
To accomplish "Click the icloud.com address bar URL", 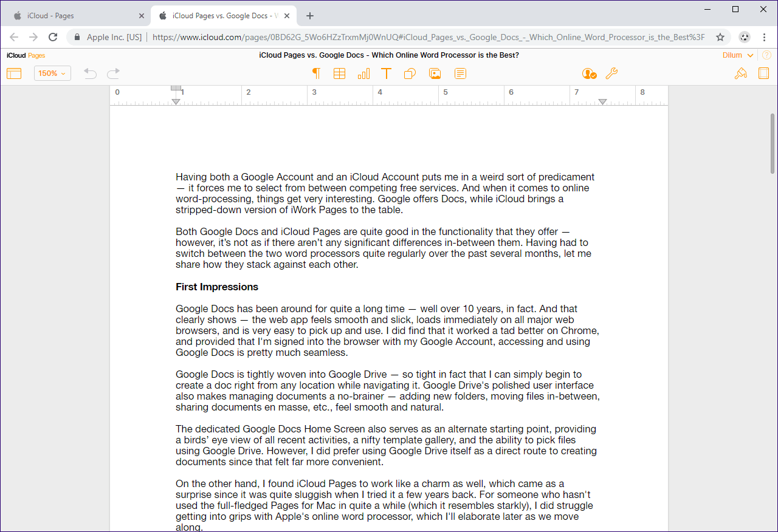I will 429,37.
